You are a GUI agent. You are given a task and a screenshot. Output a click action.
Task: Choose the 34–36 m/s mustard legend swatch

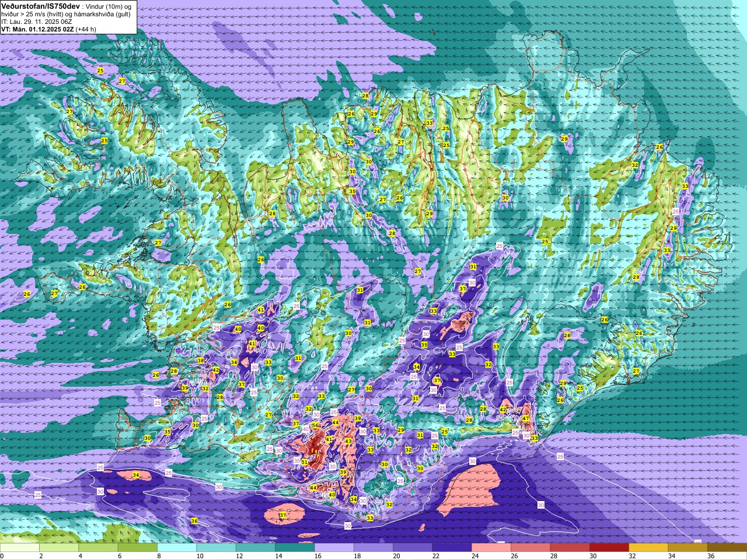(x=687, y=548)
